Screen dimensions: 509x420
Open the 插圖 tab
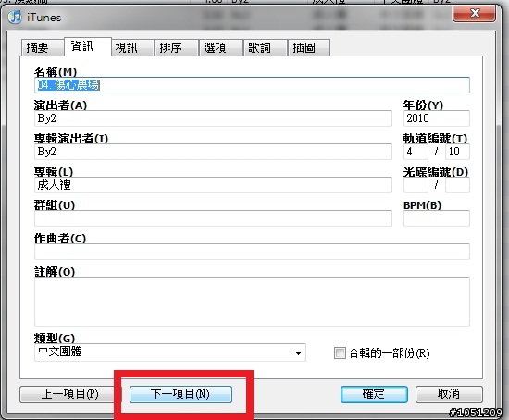pos(309,48)
